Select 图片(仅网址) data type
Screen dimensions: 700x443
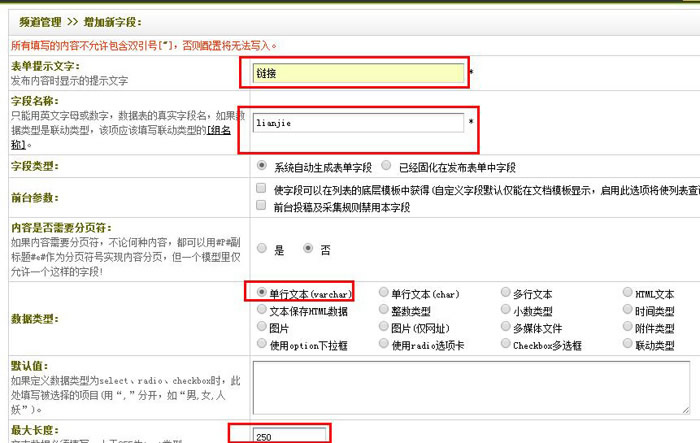(x=384, y=327)
